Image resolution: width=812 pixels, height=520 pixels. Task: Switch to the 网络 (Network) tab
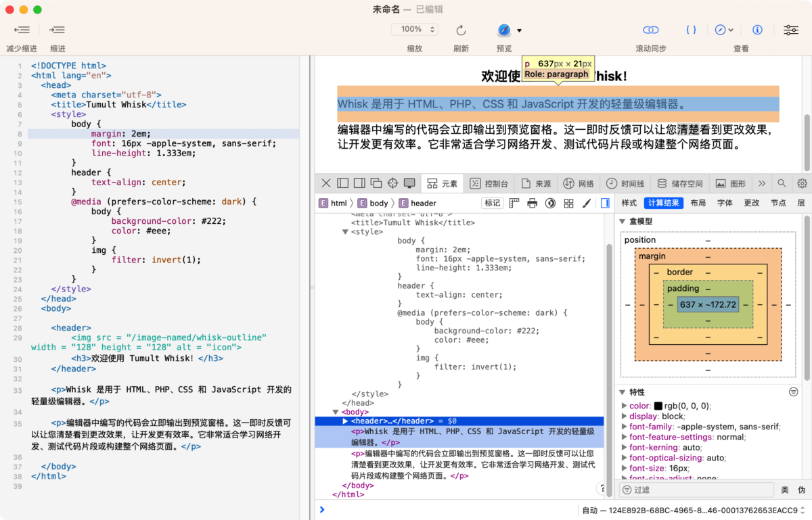(x=579, y=183)
